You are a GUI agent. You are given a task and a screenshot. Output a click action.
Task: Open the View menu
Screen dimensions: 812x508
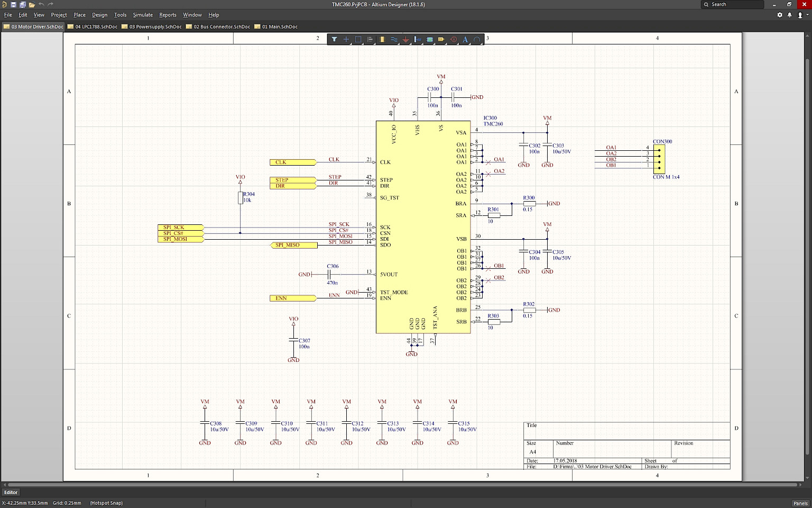39,15
